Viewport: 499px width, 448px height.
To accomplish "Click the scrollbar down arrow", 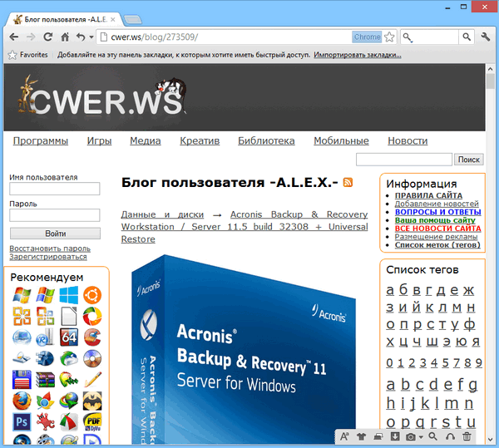I will click(492, 441).
